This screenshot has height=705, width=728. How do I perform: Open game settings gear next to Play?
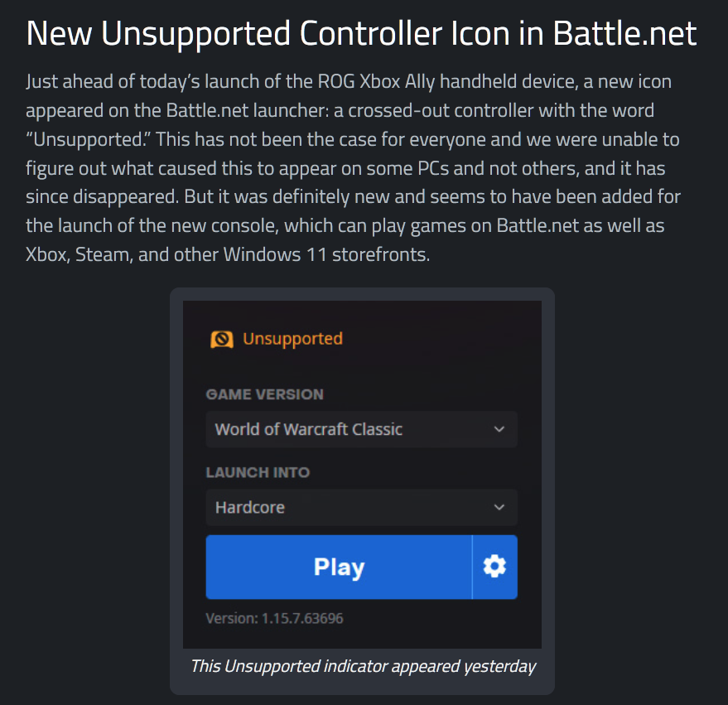coord(495,567)
